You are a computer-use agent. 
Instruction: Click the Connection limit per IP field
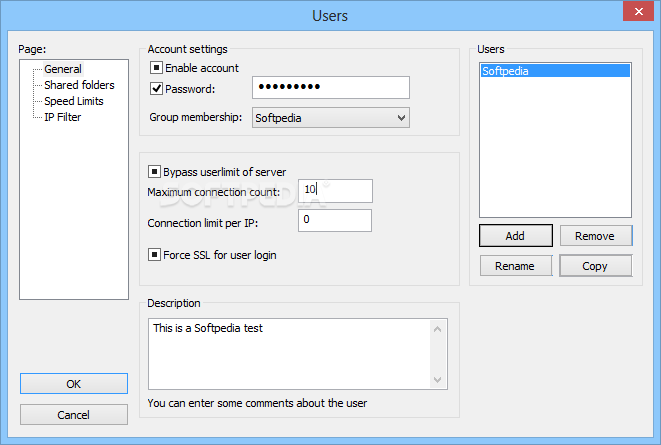pos(335,220)
